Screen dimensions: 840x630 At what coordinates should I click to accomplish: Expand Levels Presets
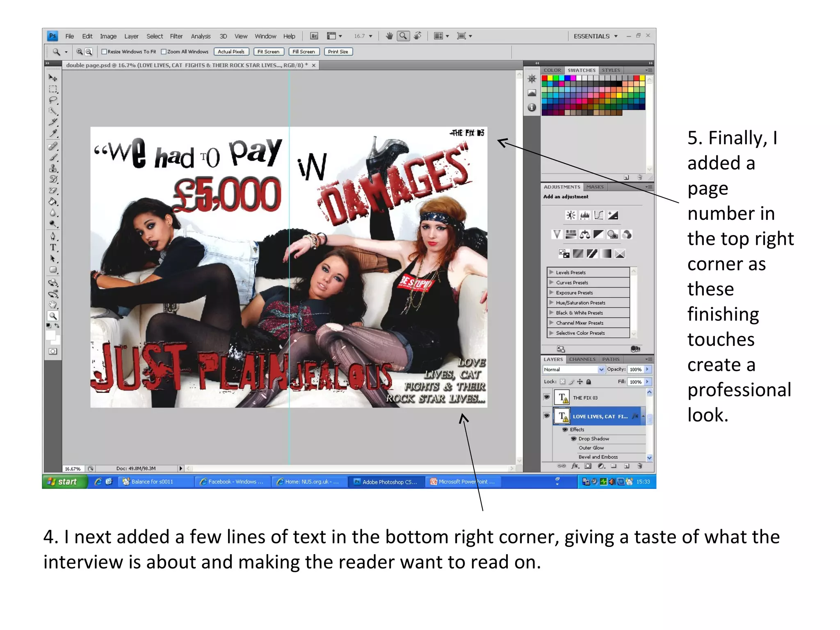coord(551,272)
